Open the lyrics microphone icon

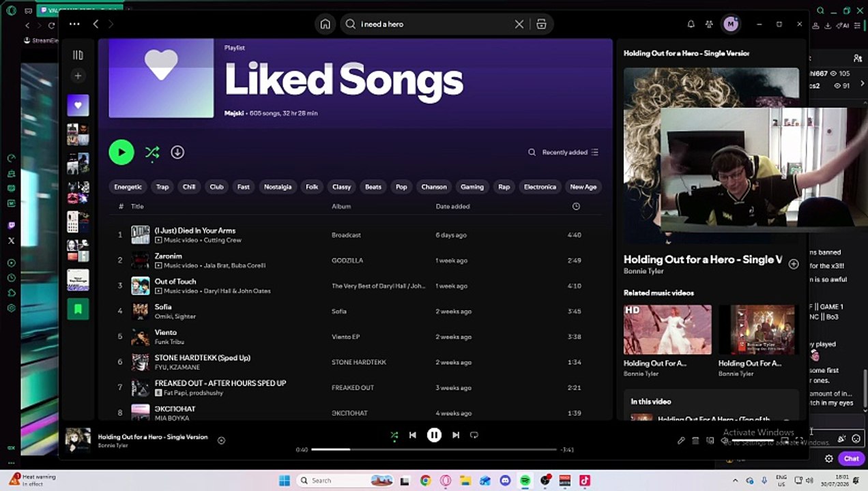tap(681, 441)
